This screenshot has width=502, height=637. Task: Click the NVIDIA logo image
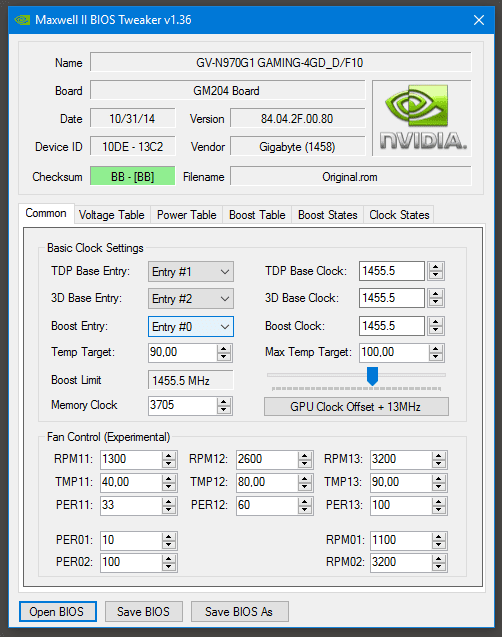click(x=422, y=118)
